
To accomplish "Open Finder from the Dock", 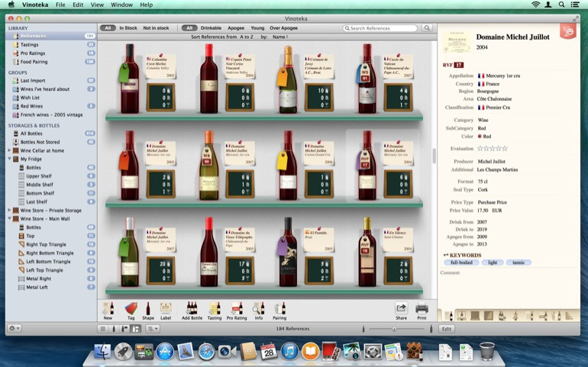I will click(102, 352).
